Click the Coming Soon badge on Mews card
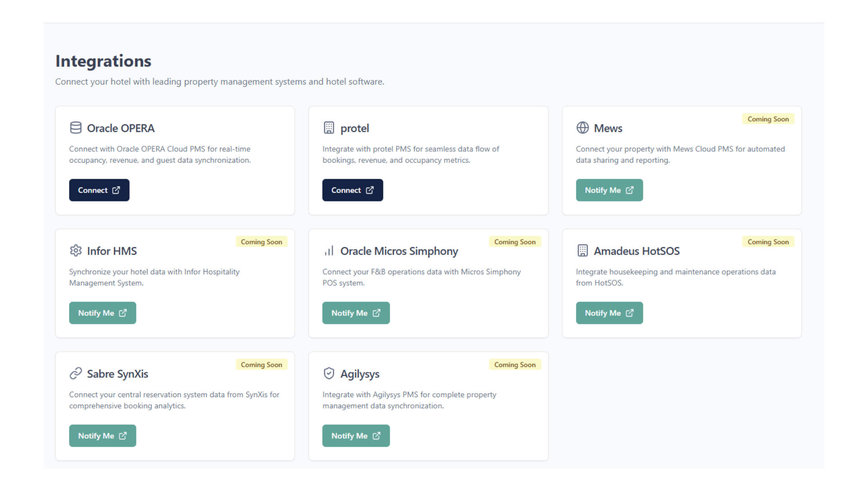868x488 pixels. click(768, 119)
